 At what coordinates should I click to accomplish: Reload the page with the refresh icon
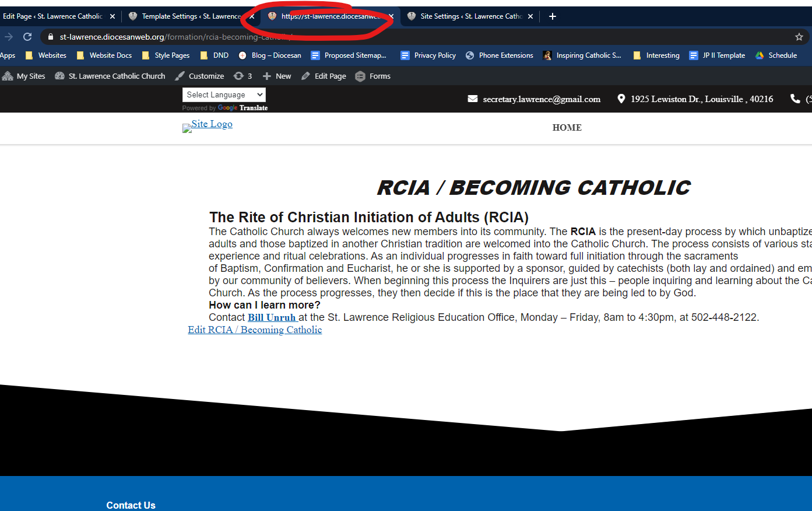pos(27,37)
